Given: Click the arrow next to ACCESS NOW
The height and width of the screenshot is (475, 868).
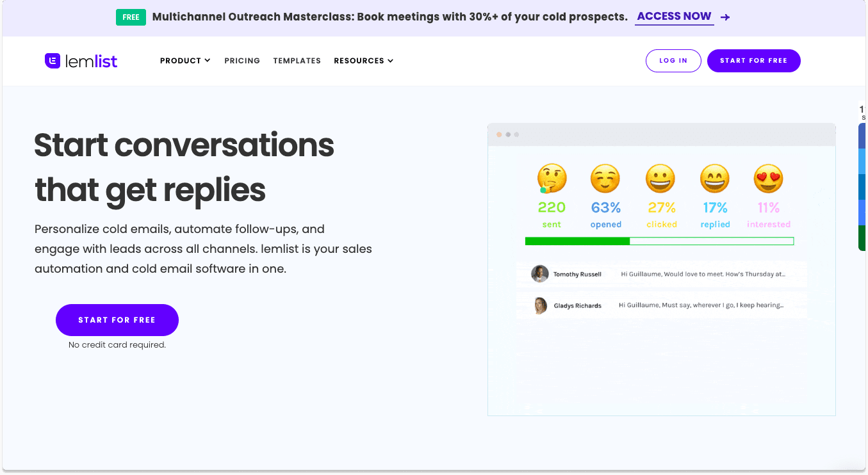Looking at the screenshot, I should coord(725,17).
